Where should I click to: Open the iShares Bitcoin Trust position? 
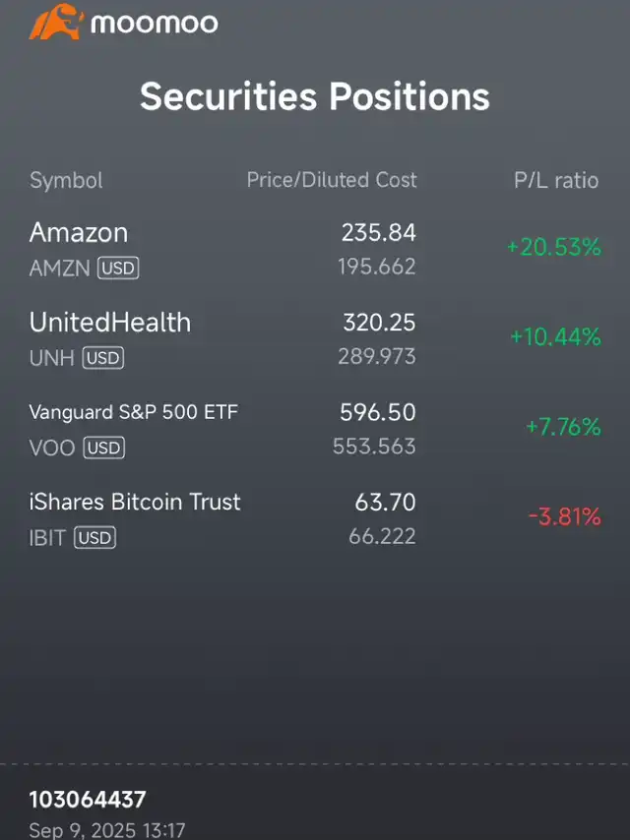(135, 502)
